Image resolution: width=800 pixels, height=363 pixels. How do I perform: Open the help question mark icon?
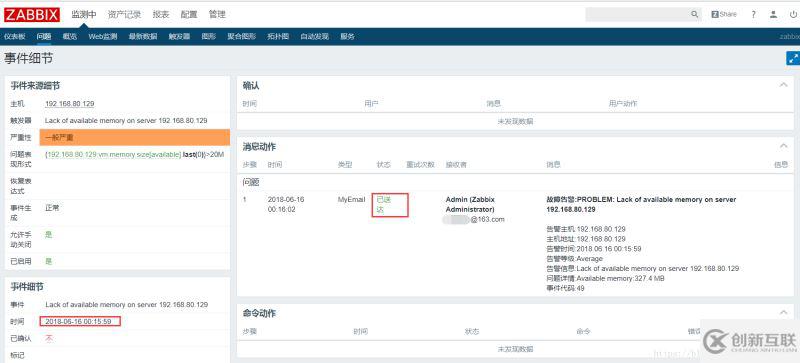(x=754, y=14)
